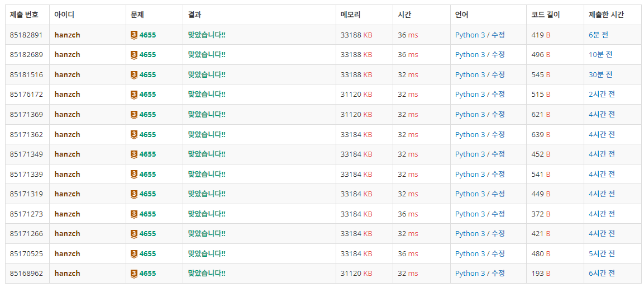Click the bronze tier badge in row 85171266
This screenshot has width=644, height=287.
point(134,233)
